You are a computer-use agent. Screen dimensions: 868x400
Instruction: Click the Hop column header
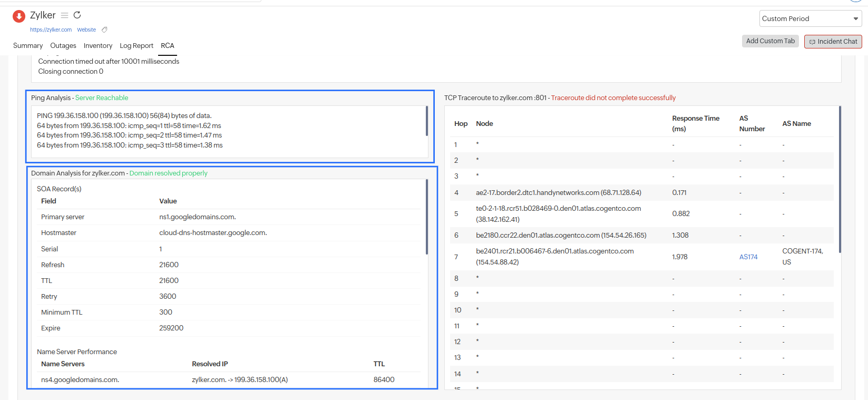point(461,124)
